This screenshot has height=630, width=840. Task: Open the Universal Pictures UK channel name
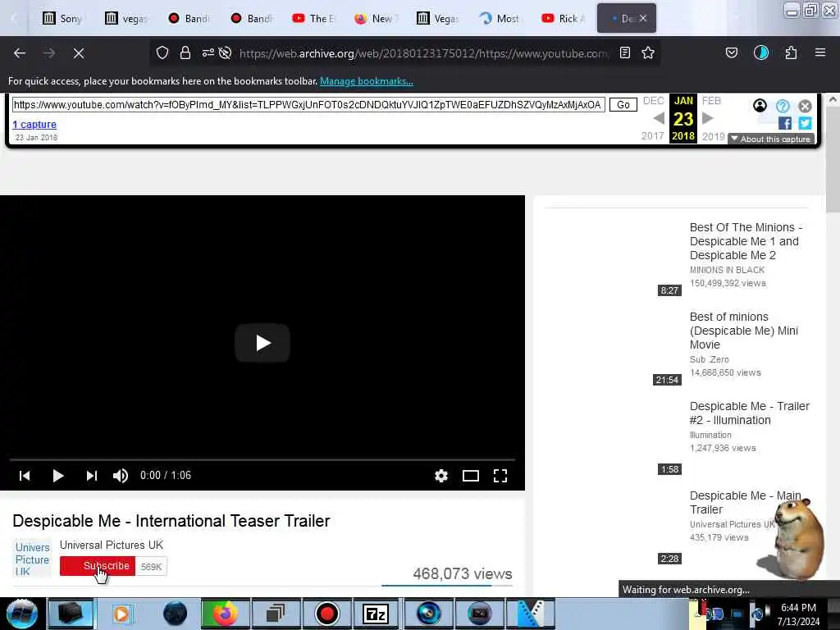(112, 545)
